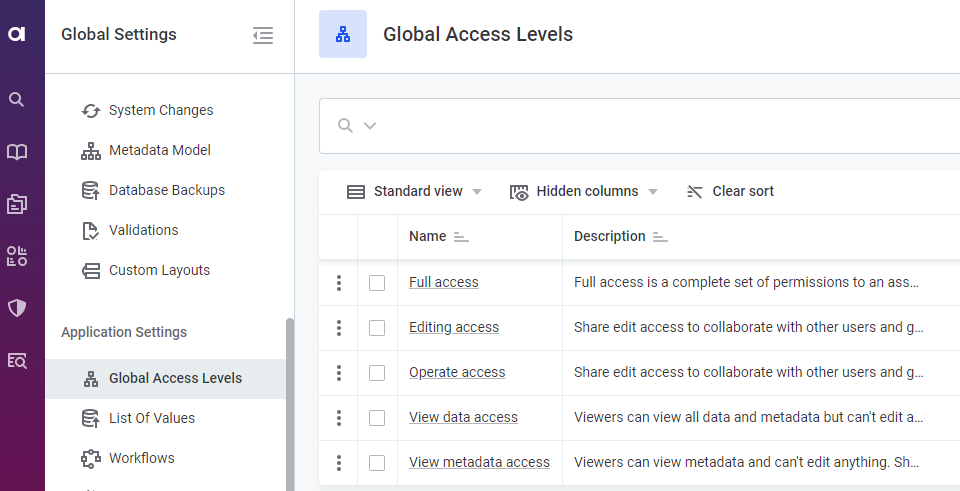Open the three-dot menu for View data access
The image size is (960, 491).
point(339,418)
